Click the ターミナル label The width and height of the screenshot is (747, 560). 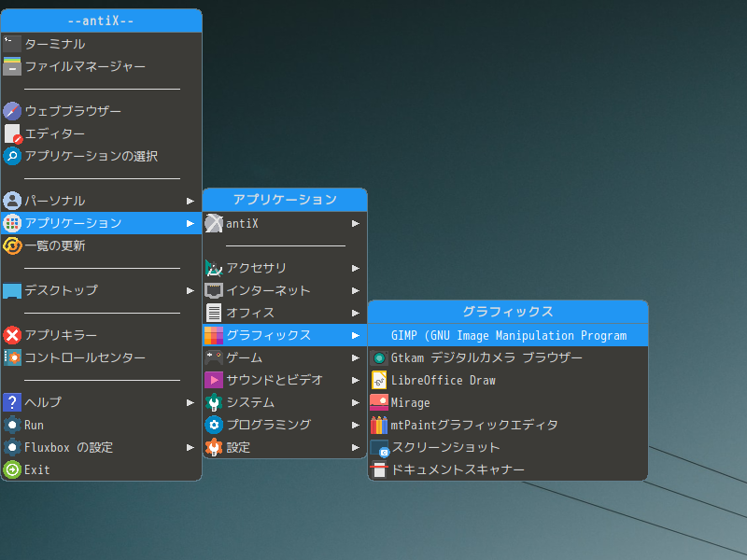[55, 44]
